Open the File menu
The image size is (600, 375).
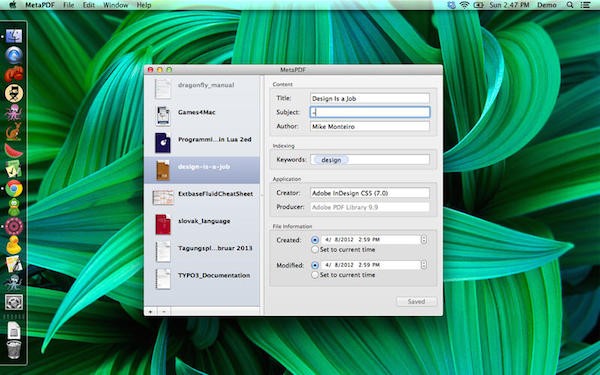click(x=68, y=5)
